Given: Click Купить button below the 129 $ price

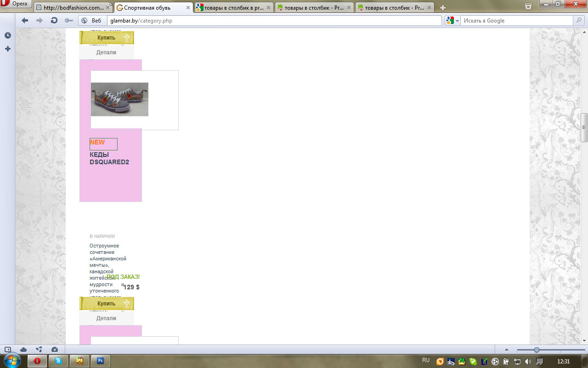Looking at the screenshot, I should click(x=107, y=304).
